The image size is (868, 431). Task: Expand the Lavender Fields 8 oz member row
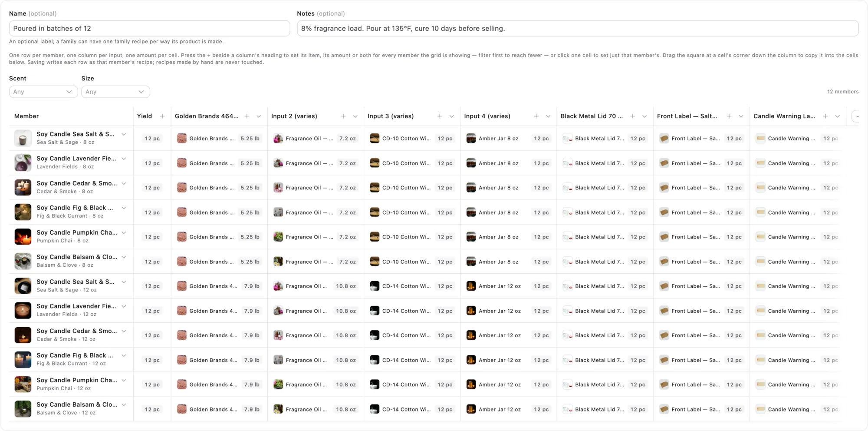(124, 159)
